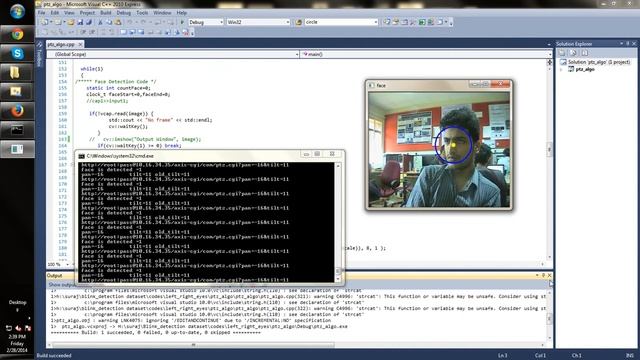Image resolution: width=640 pixels, height=360 pixels.
Task: Open the Window menu
Action: (x=162, y=13)
